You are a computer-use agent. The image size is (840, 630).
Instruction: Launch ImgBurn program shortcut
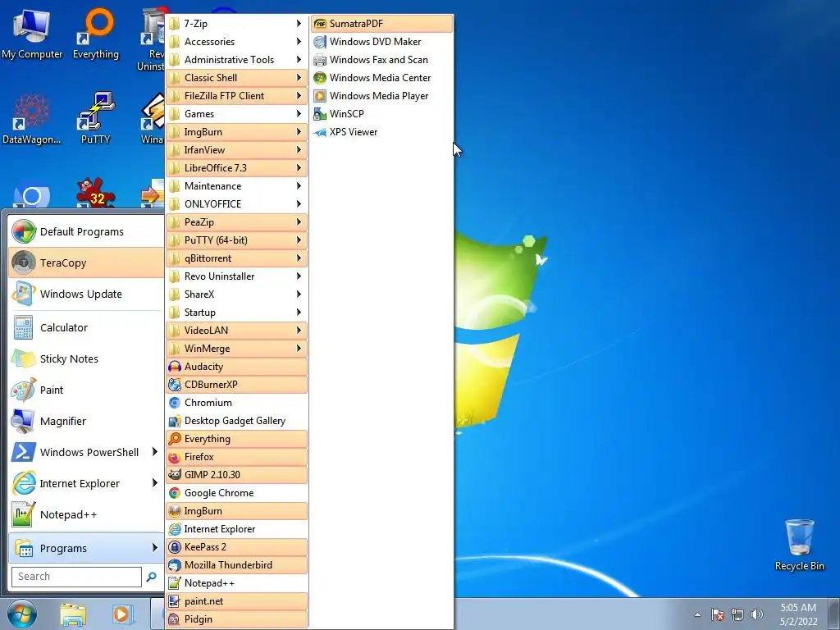[x=237, y=510]
